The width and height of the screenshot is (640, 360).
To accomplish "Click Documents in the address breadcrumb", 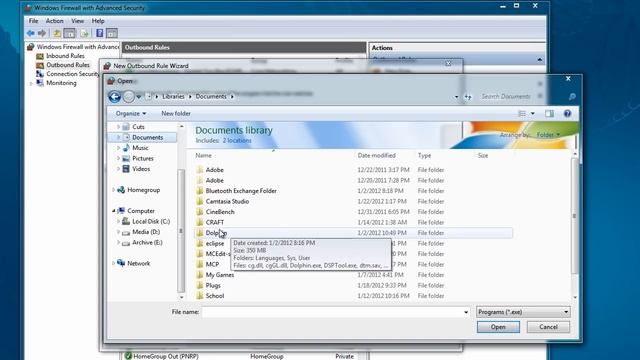I will tap(211, 97).
